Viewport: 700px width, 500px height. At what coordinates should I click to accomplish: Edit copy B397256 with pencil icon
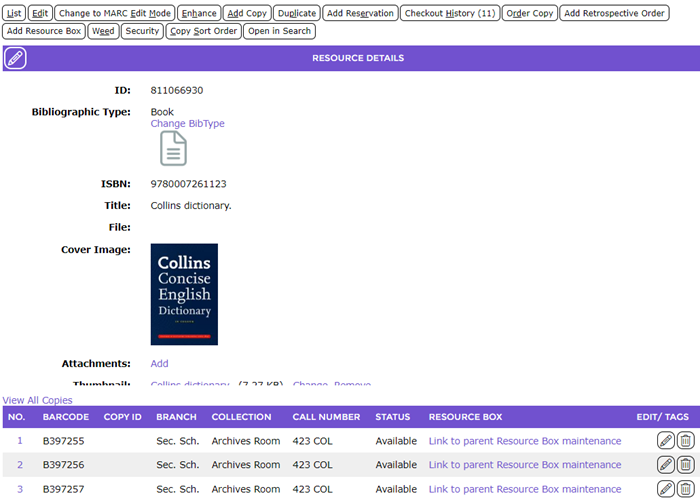(666, 465)
